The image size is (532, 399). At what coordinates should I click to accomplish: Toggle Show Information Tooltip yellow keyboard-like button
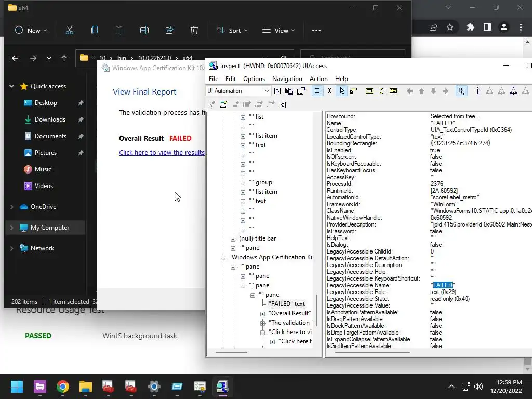393,91
